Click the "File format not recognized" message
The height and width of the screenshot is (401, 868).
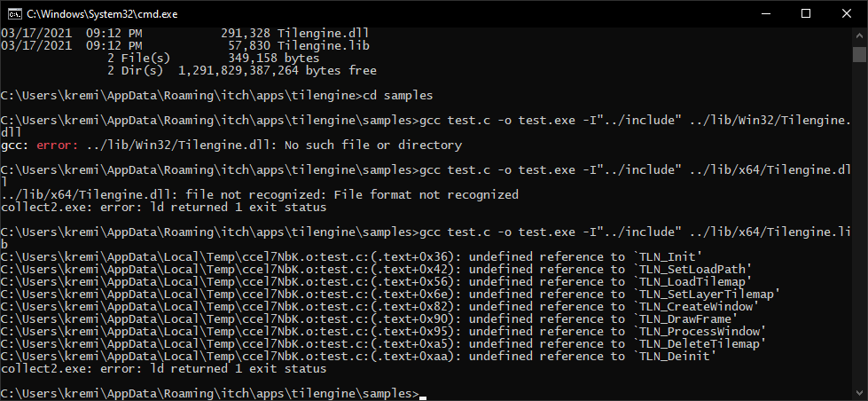click(x=423, y=195)
